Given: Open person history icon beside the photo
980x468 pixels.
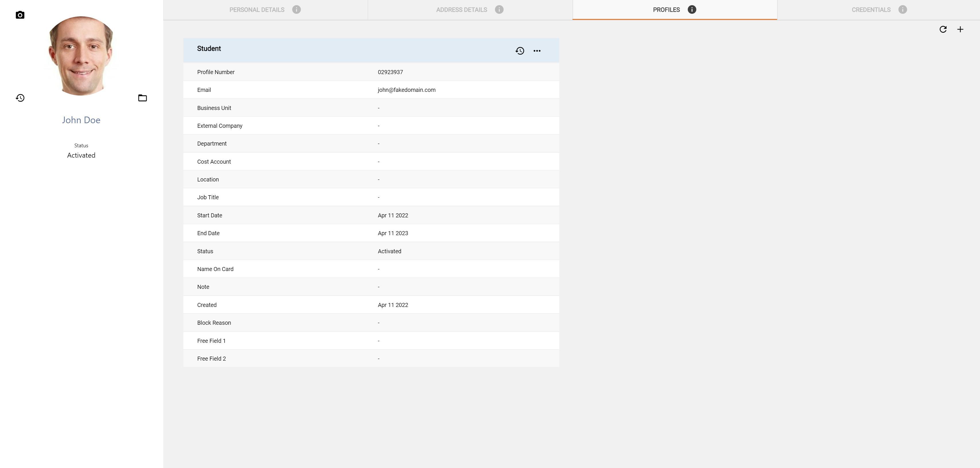Looking at the screenshot, I should point(20,98).
